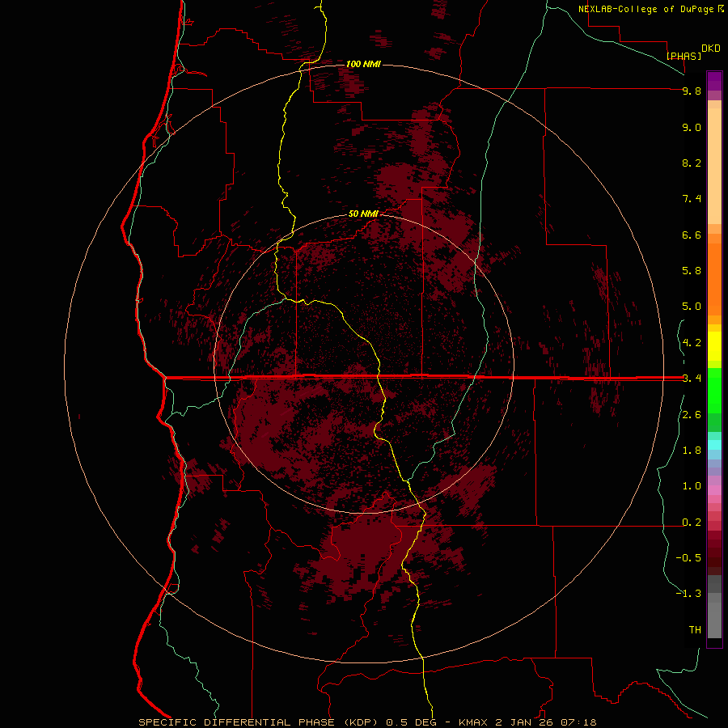
Task: Click the NEXLAB-College of DuPage credit text
Action: (647, 9)
